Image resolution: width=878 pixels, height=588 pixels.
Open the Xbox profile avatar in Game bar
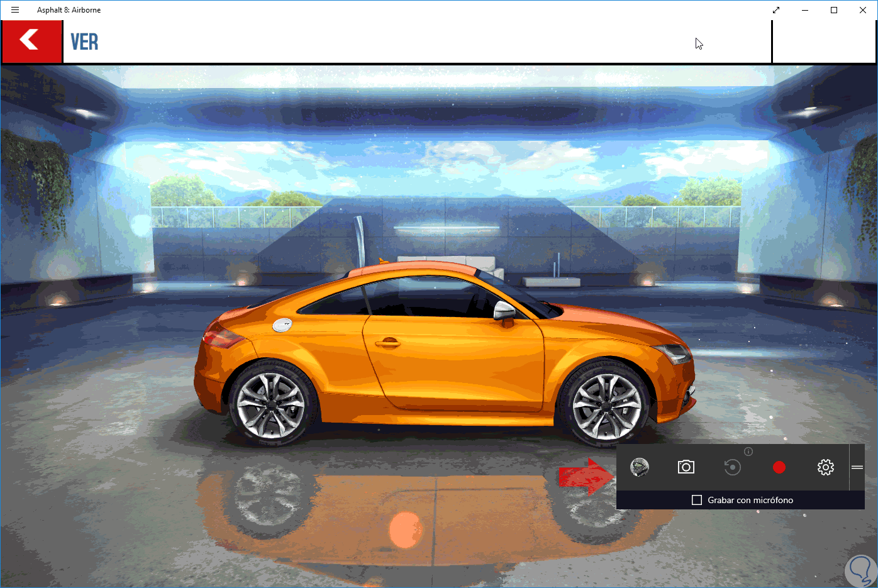[x=640, y=467]
